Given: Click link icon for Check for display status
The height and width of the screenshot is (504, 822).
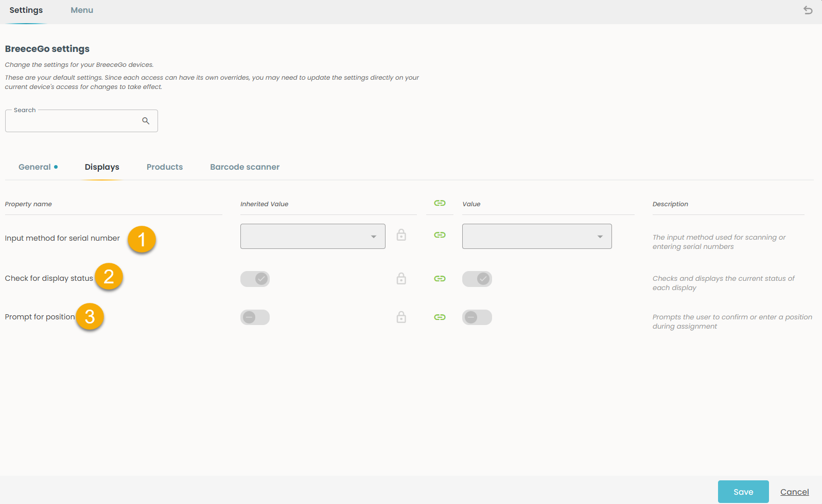Looking at the screenshot, I should (440, 279).
